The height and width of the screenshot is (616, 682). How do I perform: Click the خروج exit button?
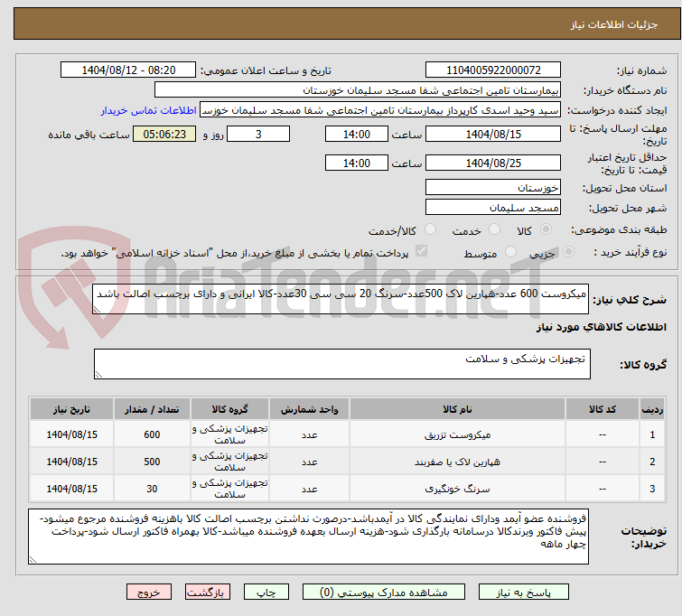148,593
